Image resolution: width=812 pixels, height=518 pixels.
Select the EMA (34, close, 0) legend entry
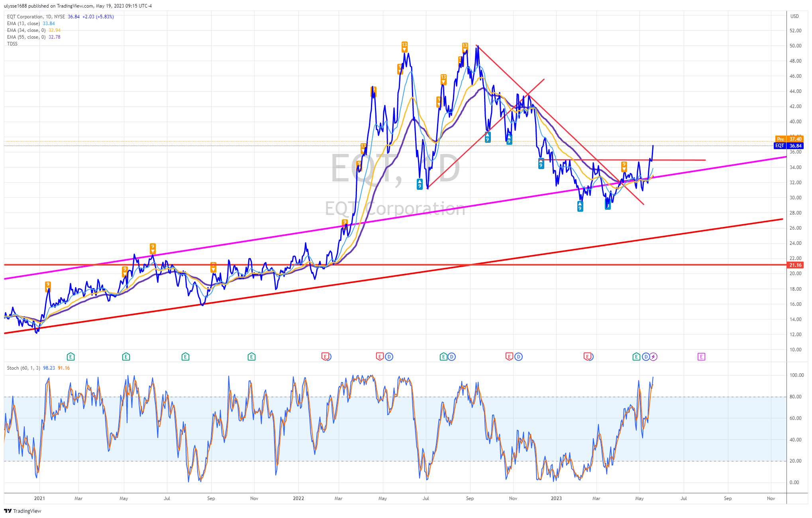click(x=34, y=30)
